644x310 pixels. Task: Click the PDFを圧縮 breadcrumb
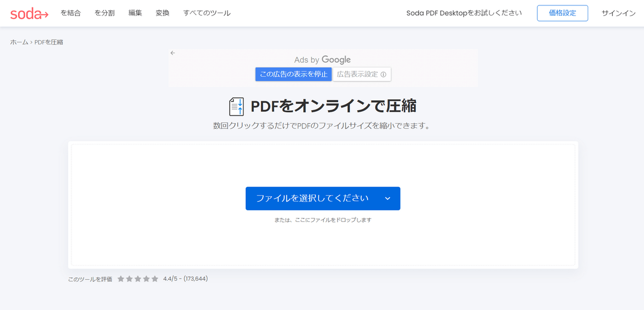click(49, 42)
